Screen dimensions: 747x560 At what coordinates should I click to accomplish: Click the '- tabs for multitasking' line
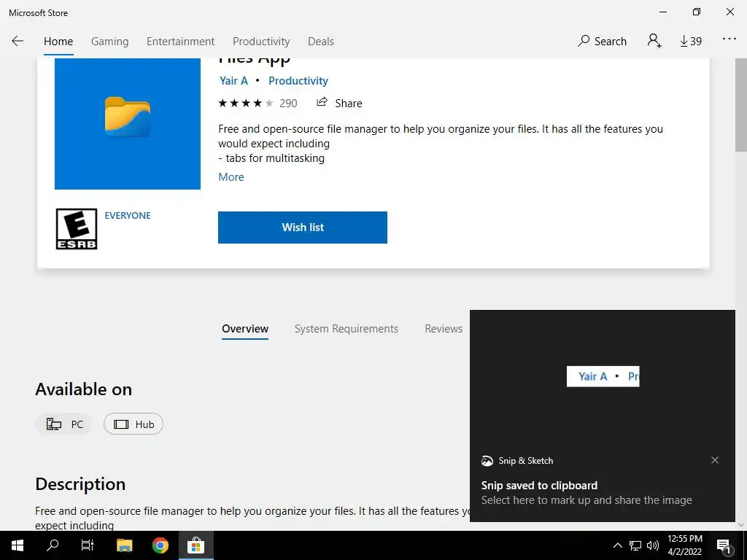coord(271,158)
